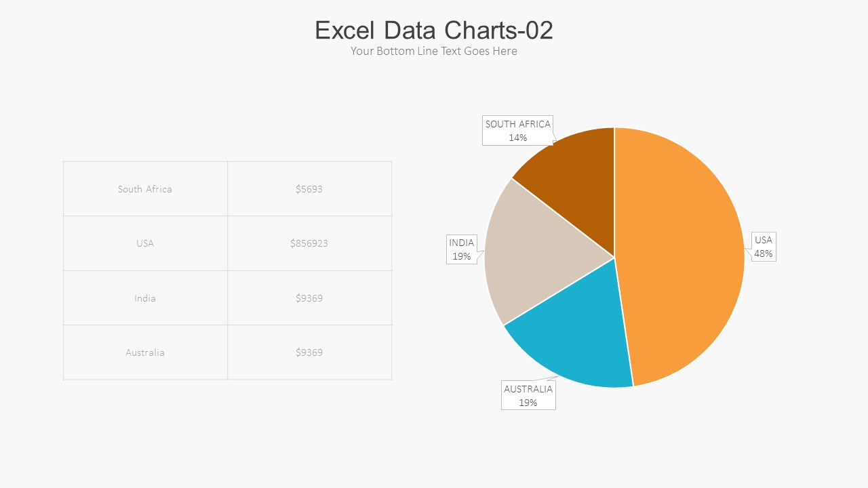This screenshot has height=488, width=868.
Task: Click the "India" cell in the table
Action: coord(145,298)
